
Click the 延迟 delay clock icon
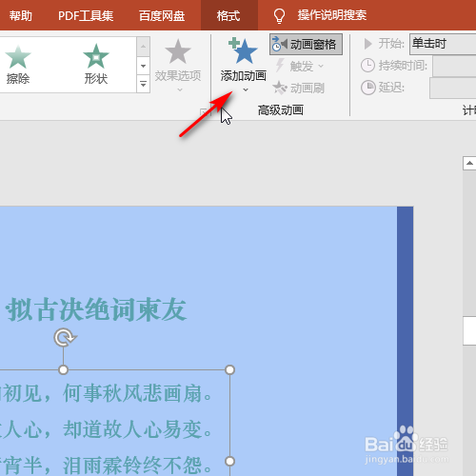coord(368,88)
